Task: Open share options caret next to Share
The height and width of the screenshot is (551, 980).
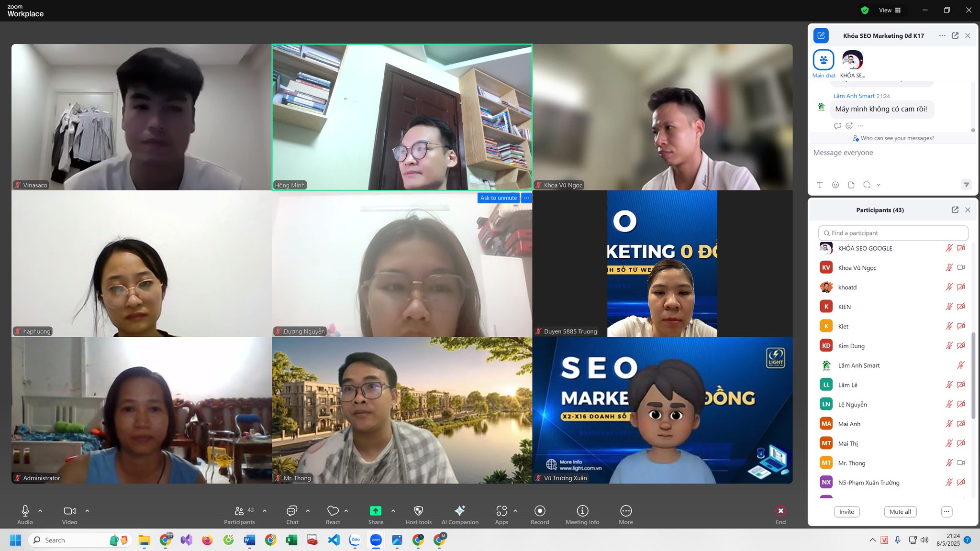Action: 393,511
